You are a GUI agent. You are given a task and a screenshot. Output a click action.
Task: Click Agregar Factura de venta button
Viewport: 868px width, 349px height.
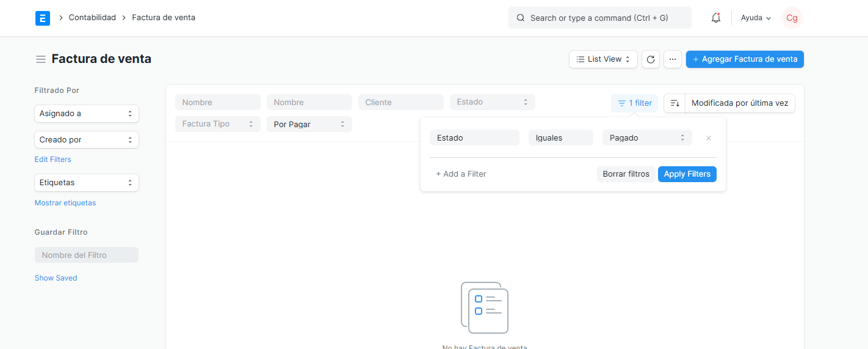pos(745,59)
